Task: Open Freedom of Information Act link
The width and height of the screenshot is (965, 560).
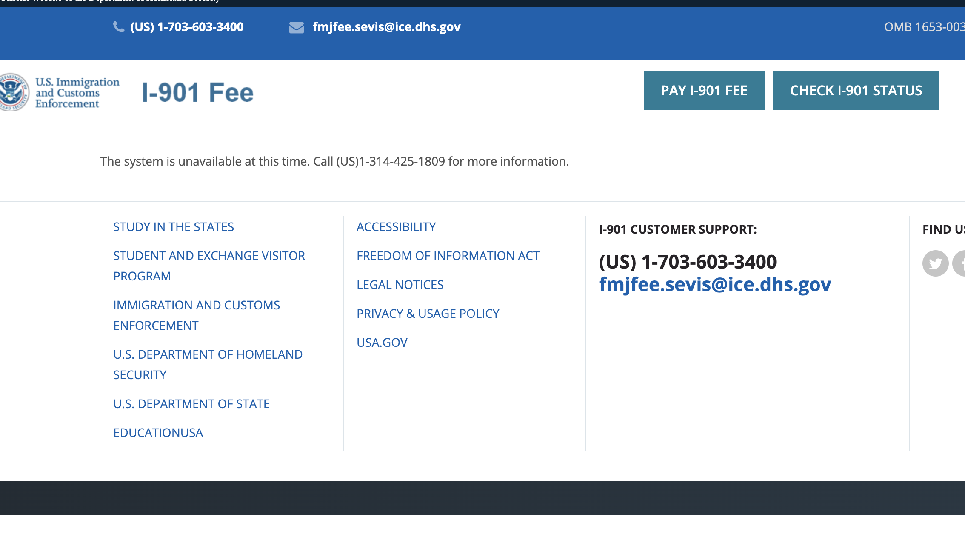Action: (448, 256)
